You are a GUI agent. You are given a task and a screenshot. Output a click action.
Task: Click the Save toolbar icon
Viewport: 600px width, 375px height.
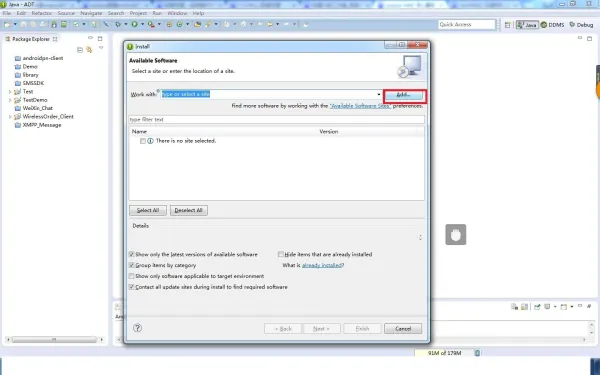pyautogui.click(x=23, y=24)
